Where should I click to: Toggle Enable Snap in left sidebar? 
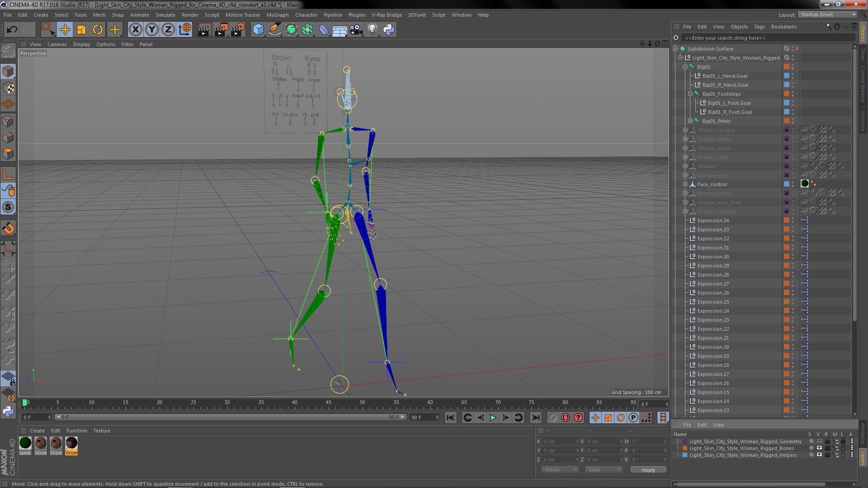(8, 207)
